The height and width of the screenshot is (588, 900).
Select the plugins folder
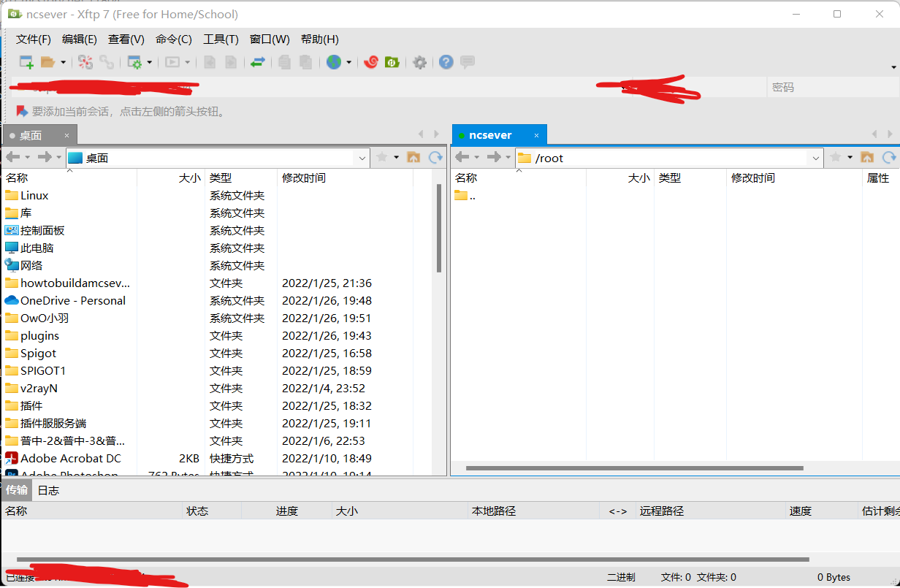coord(39,335)
